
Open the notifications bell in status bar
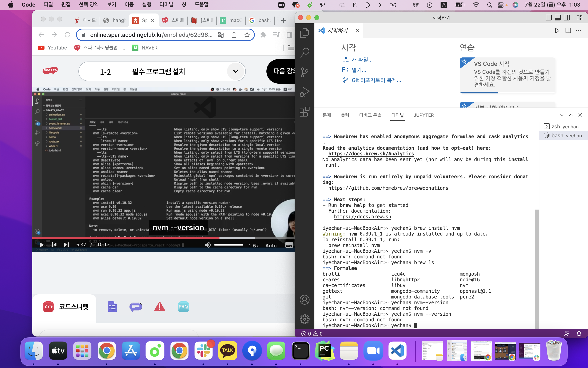tap(579, 334)
